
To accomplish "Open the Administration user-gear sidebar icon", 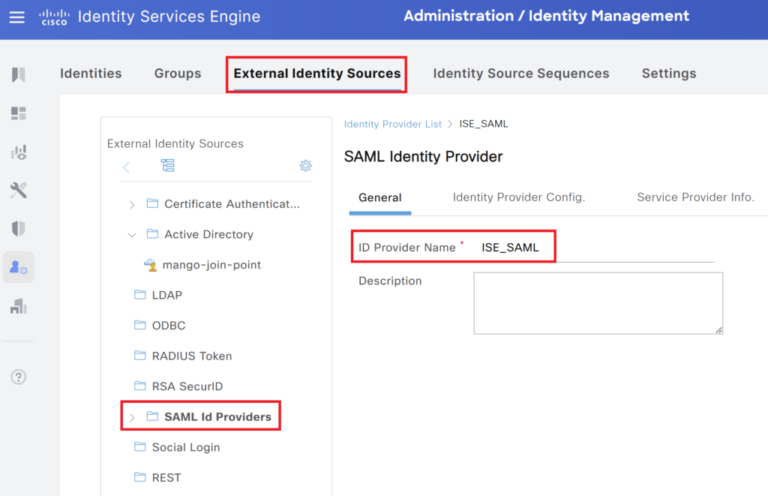I will [x=19, y=267].
